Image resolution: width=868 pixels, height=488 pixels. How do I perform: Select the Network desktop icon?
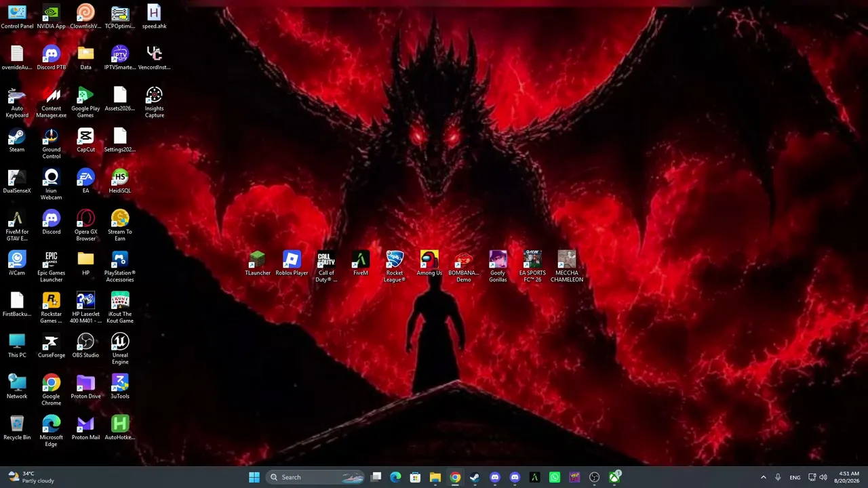(17, 388)
